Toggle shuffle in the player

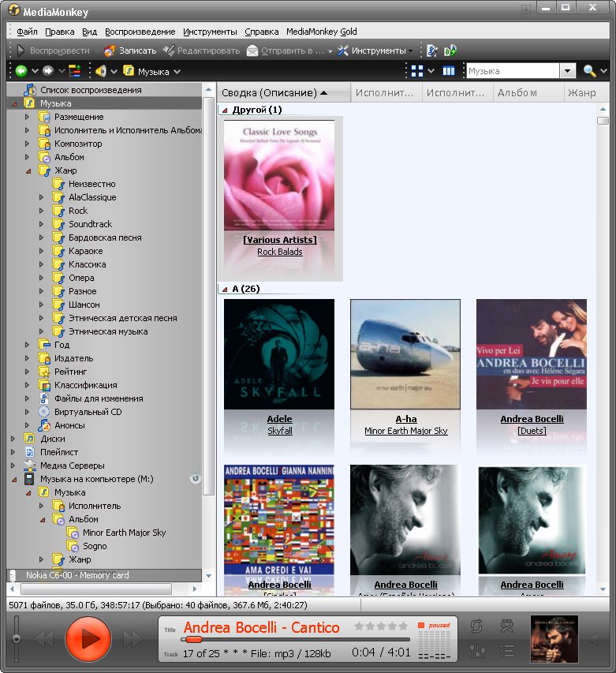tap(507, 626)
